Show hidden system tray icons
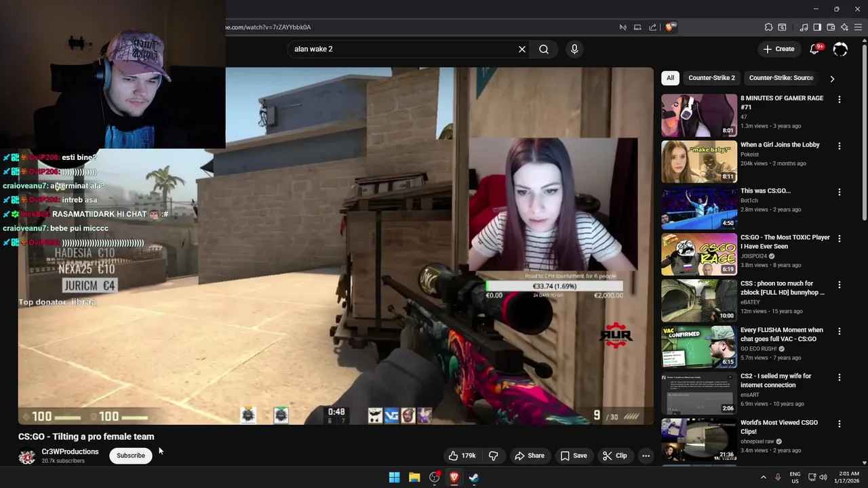The height and width of the screenshot is (488, 868). click(763, 477)
